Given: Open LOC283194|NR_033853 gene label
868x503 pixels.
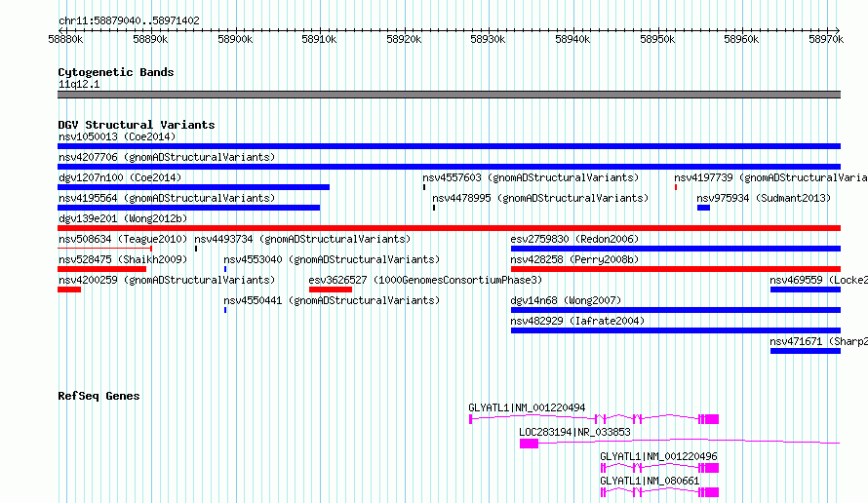Looking at the screenshot, I should [x=574, y=432].
